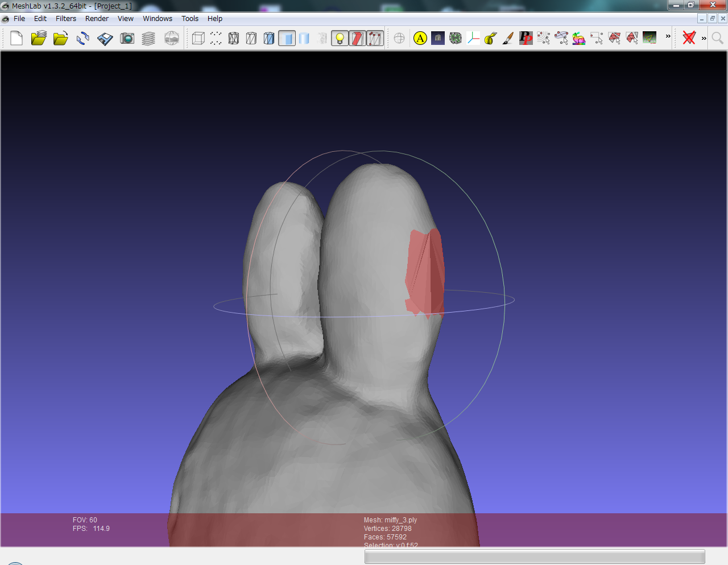Click the greyed-out raster globe icon
The width and height of the screenshot is (728, 565).
coord(171,38)
